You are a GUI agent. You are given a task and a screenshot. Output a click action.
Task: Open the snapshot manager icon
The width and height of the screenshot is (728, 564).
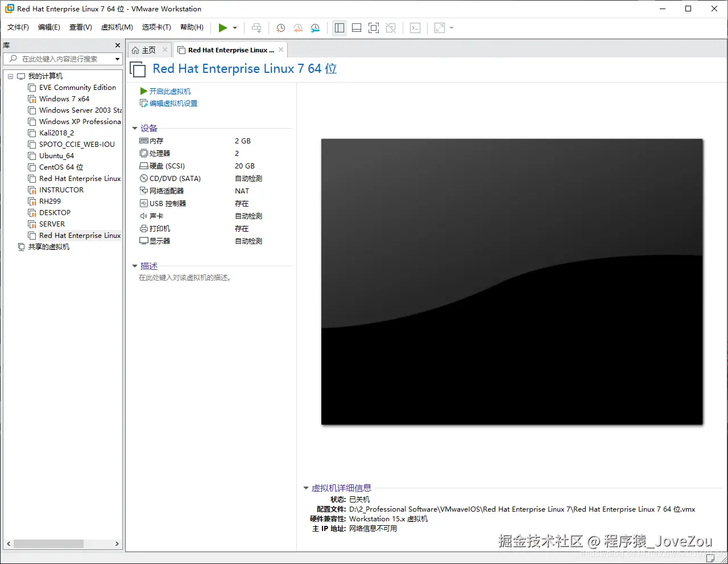coord(315,28)
